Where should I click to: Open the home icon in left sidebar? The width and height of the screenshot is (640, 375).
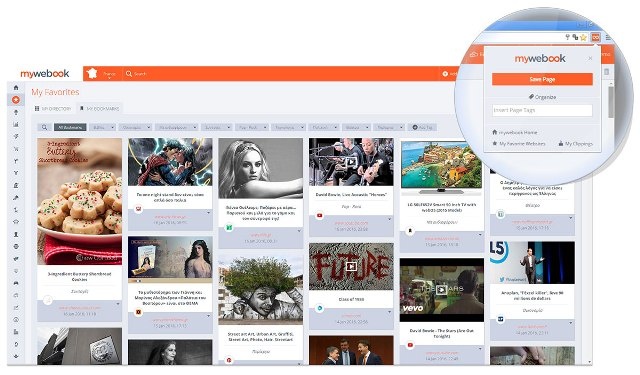coord(16,87)
